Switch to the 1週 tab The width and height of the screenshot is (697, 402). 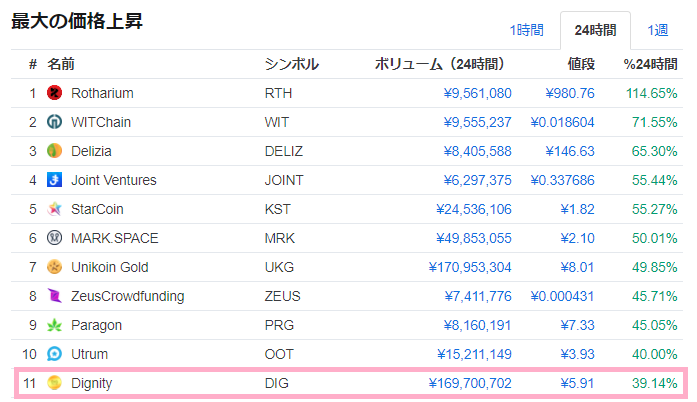657,30
